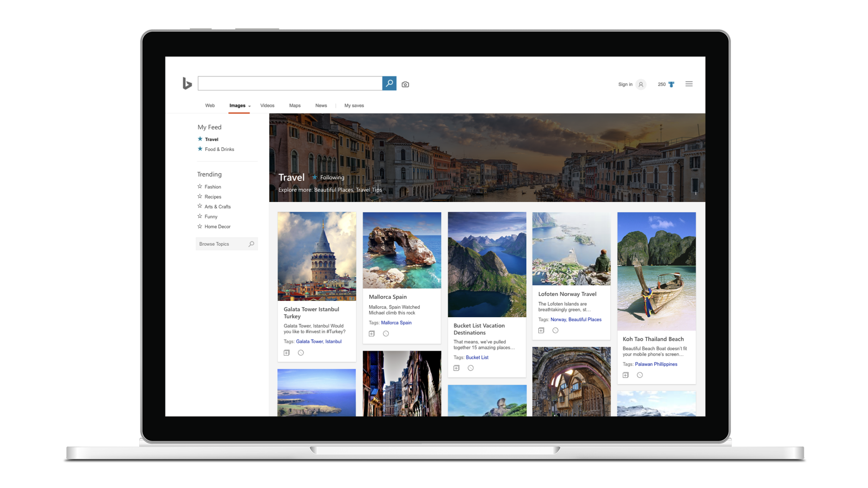Screen dimensions: 868x488
Task: Toggle Following star on Travel banner
Action: point(315,177)
